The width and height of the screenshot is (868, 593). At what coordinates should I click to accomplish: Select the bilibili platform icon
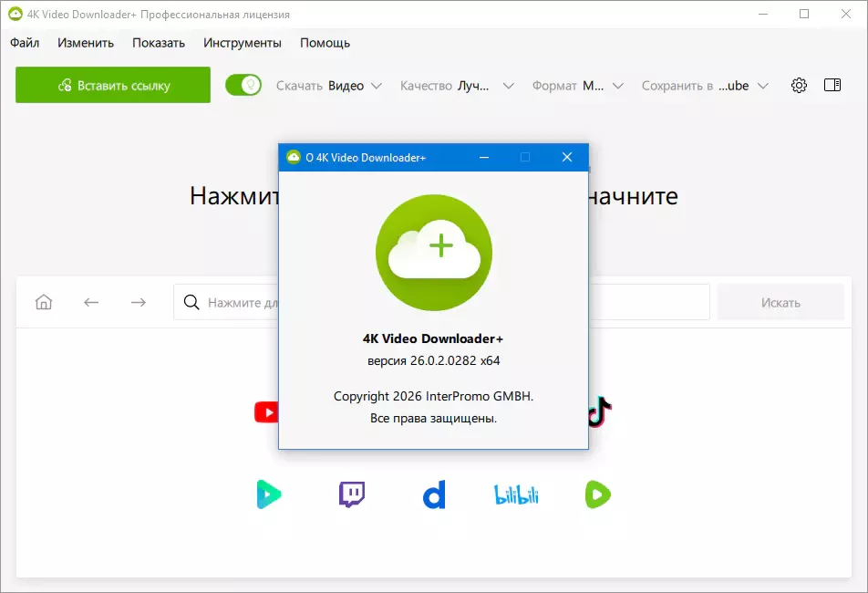coord(515,494)
